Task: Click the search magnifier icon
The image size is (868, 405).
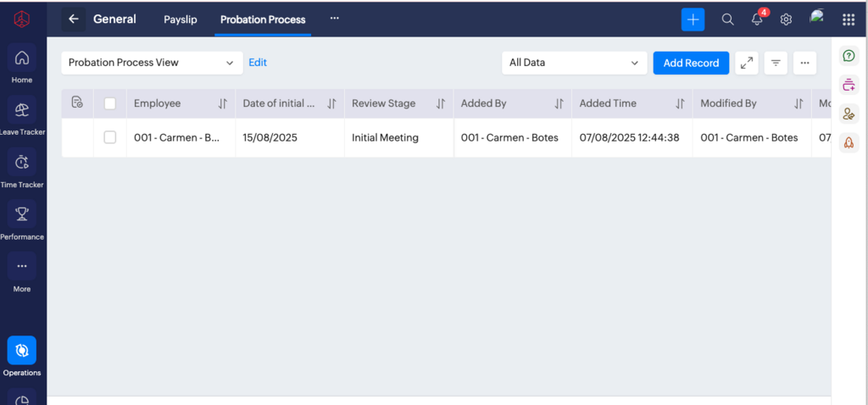Action: pos(727,19)
